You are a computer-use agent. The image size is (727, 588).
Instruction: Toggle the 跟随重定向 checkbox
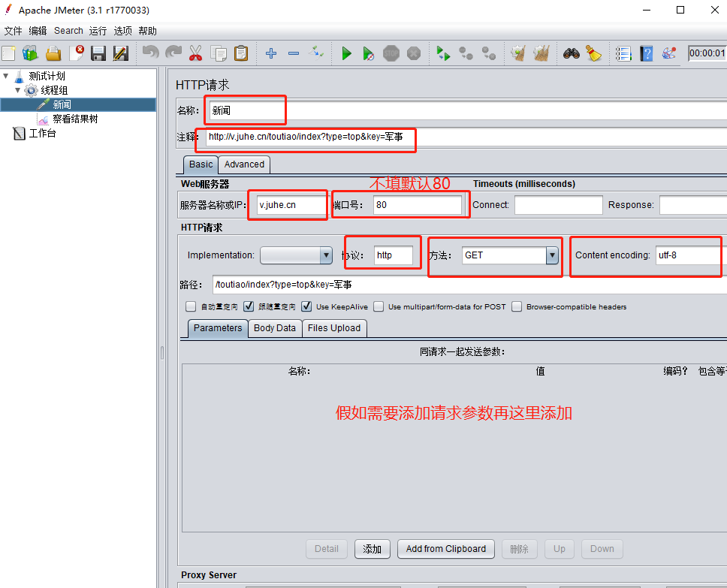click(x=249, y=306)
